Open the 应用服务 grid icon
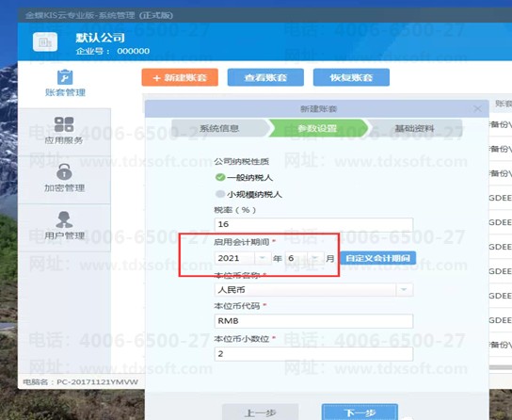Screen dimensions: 512x420 tap(64, 124)
